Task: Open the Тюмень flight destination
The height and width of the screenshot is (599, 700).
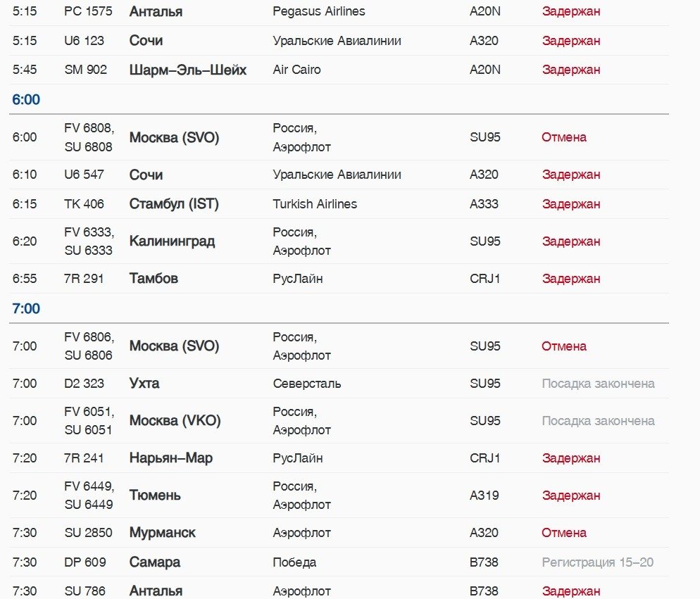Action: pyautogui.click(x=155, y=496)
